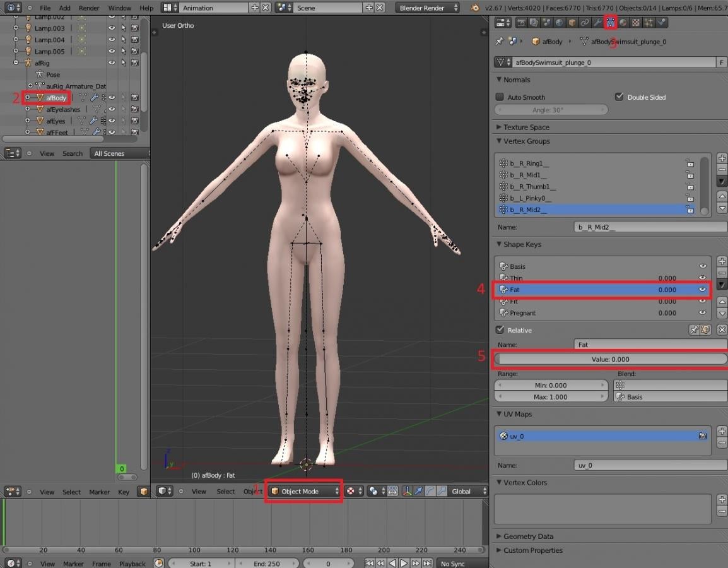Open the Window menu
Screen dimensions: 728x568
click(x=119, y=8)
